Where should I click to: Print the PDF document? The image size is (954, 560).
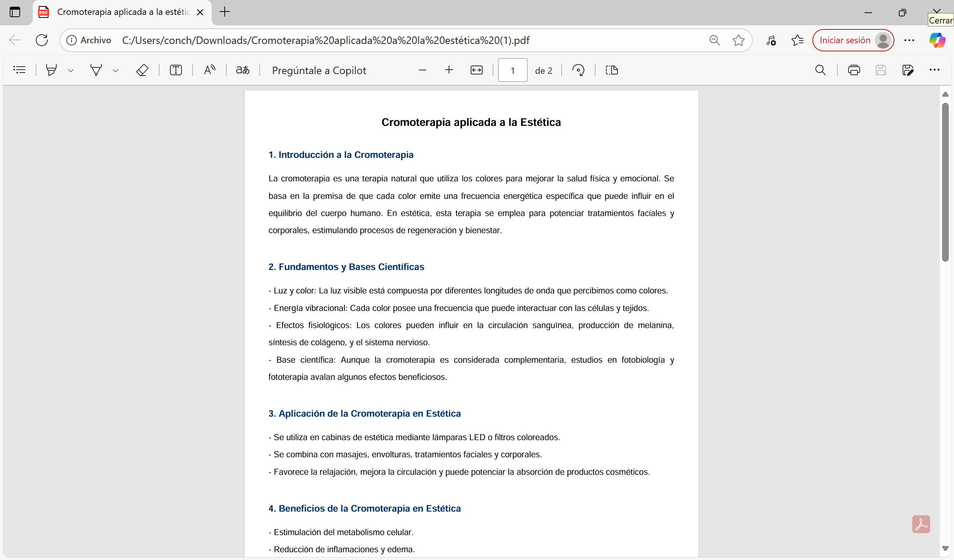[x=854, y=70]
